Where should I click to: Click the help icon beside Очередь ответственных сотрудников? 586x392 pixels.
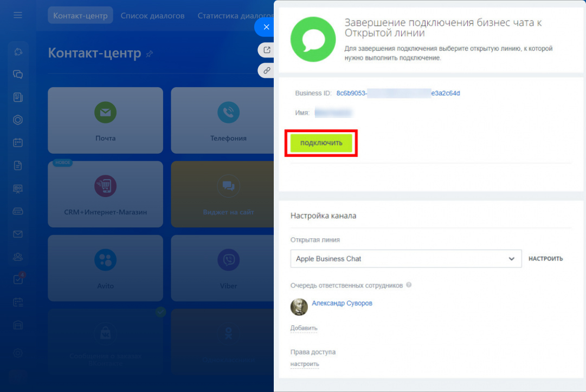409,285
